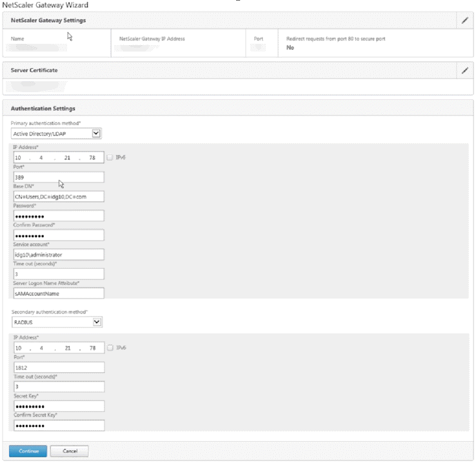The image size is (476, 463).
Task: Click the RADIUS Port field showing 1812
Action: pos(57,368)
